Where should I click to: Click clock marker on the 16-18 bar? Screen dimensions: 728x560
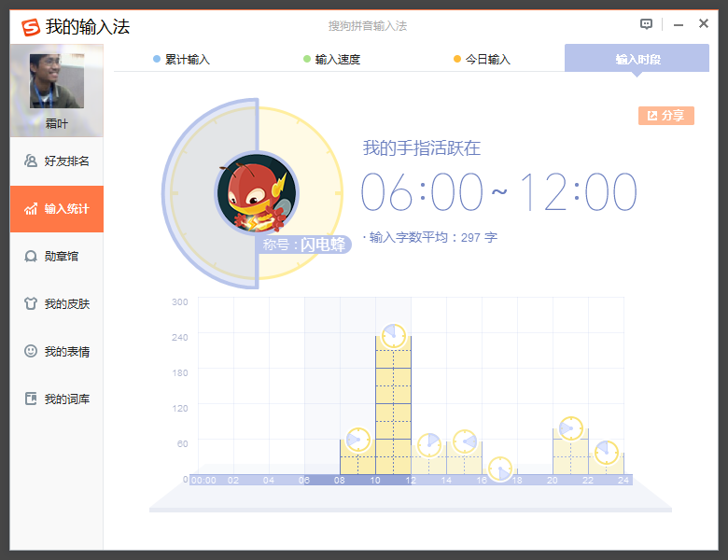pos(500,469)
